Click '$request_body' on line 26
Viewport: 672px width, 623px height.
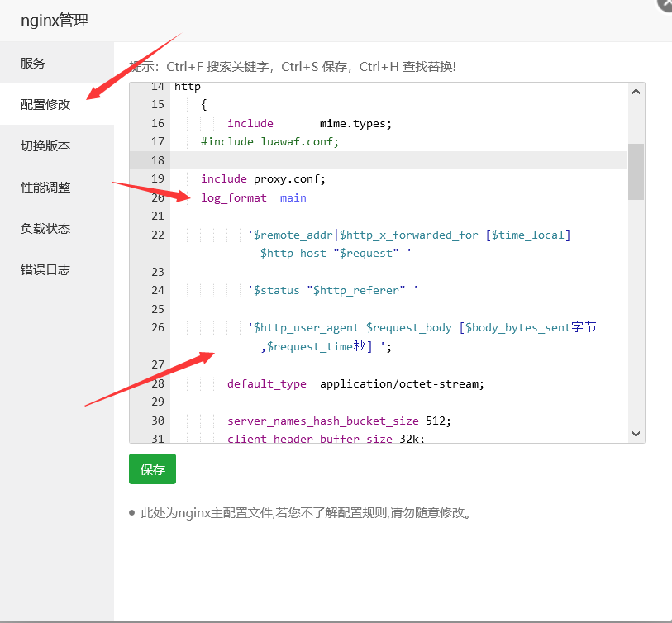click(x=409, y=328)
